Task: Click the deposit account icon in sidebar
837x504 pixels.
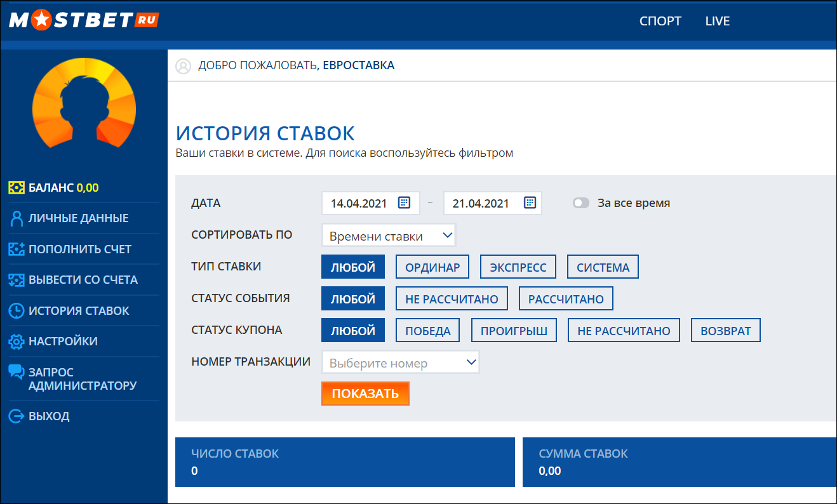Action: pyautogui.click(x=17, y=249)
